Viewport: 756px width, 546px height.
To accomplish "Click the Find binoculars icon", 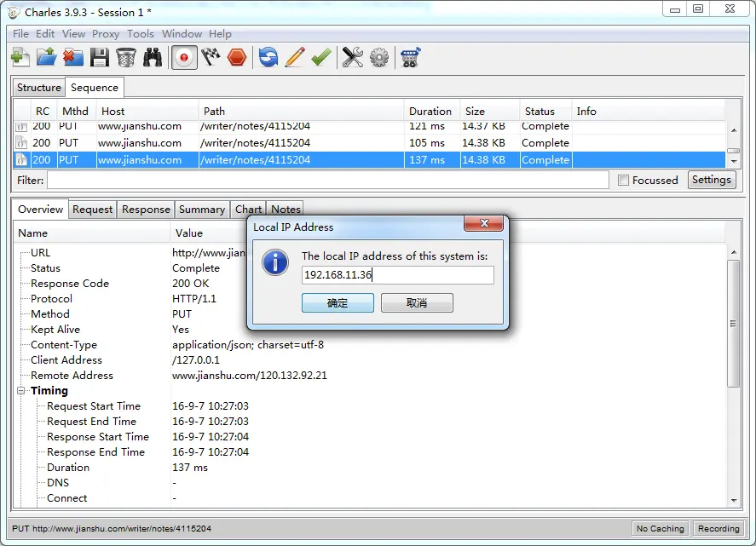I will (153, 57).
